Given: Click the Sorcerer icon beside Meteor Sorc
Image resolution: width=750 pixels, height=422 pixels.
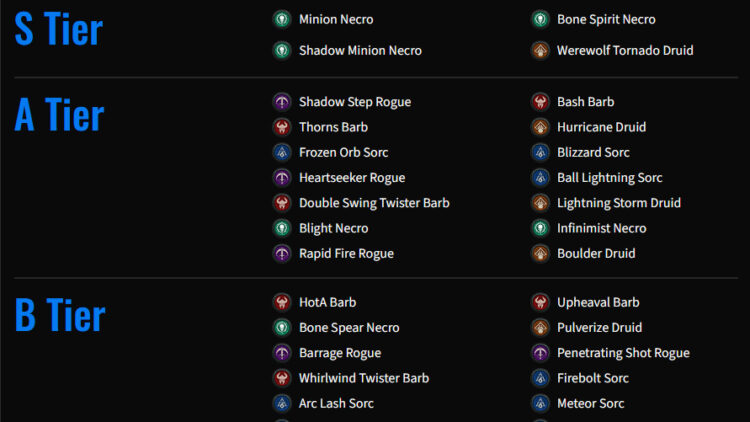Looking at the screenshot, I should click(540, 403).
